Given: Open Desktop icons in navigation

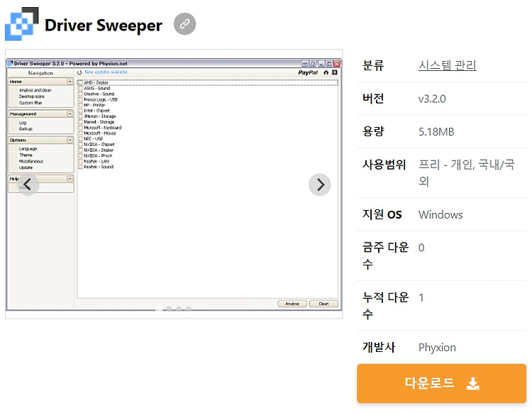Looking at the screenshot, I should pyautogui.click(x=31, y=97).
